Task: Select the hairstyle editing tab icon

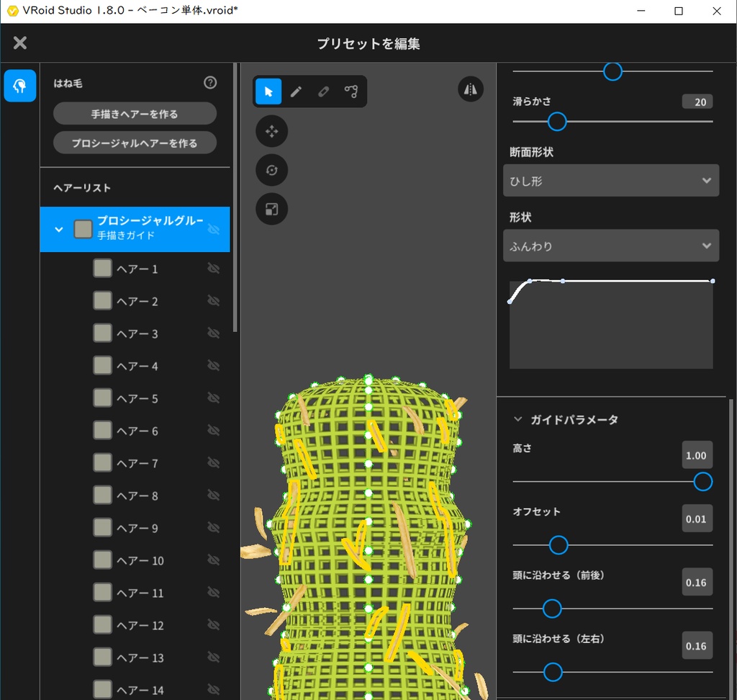Action: [x=19, y=85]
